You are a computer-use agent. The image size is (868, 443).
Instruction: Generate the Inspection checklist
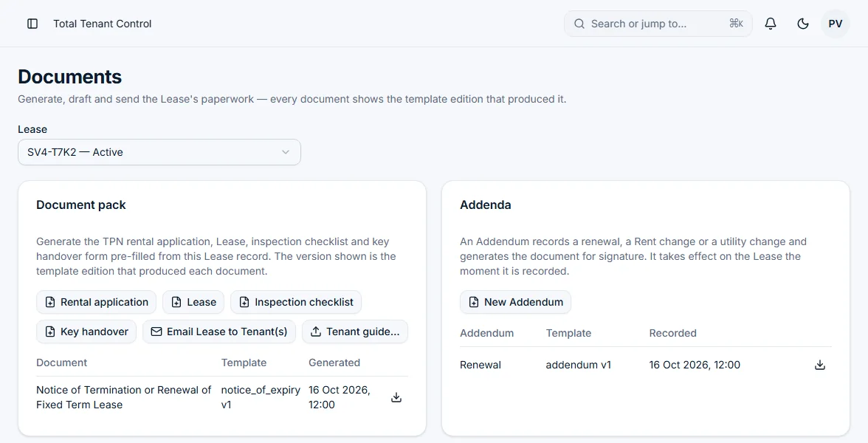[296, 303]
